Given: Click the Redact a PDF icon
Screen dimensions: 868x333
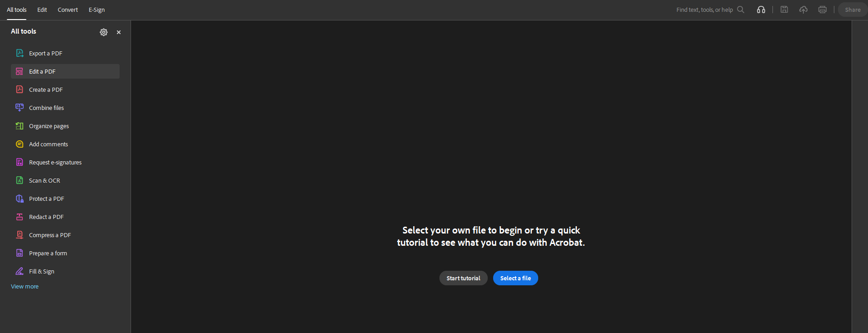Looking at the screenshot, I should point(20,217).
